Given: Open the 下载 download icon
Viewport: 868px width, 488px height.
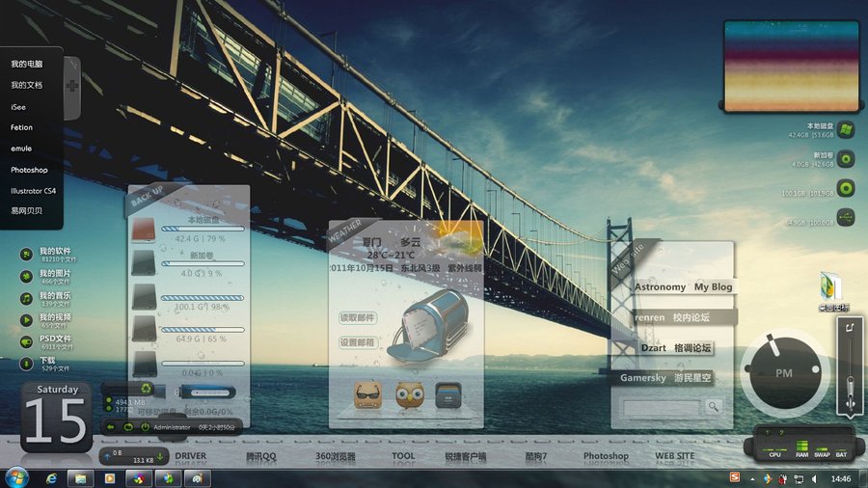Looking at the screenshot, I should click(26, 364).
